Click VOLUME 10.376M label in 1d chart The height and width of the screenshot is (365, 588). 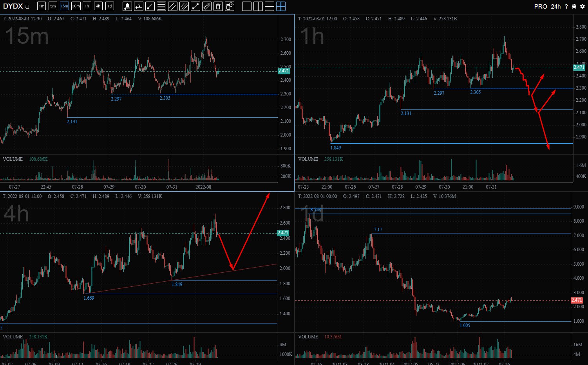click(x=320, y=337)
